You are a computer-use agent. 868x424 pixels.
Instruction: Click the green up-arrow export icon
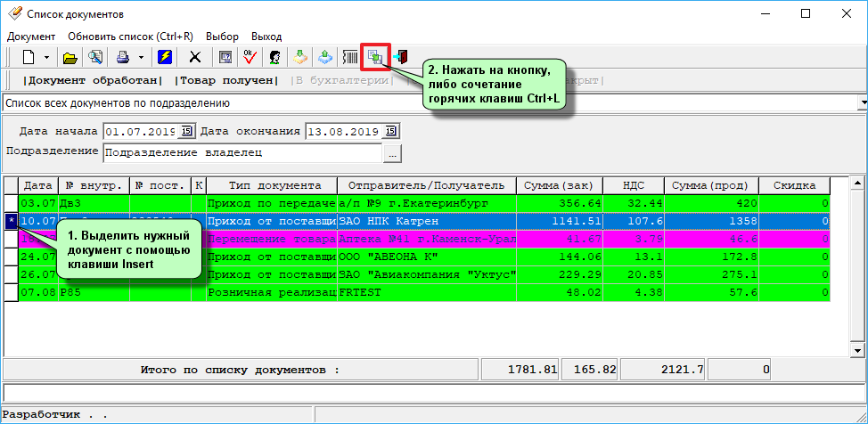[x=325, y=57]
